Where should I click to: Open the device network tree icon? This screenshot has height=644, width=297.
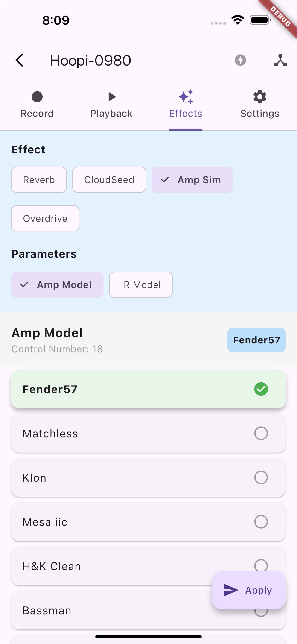point(280,60)
